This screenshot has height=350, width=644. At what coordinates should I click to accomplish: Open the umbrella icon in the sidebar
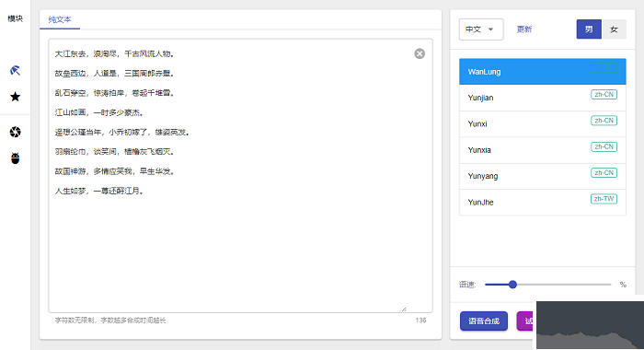pos(15,71)
